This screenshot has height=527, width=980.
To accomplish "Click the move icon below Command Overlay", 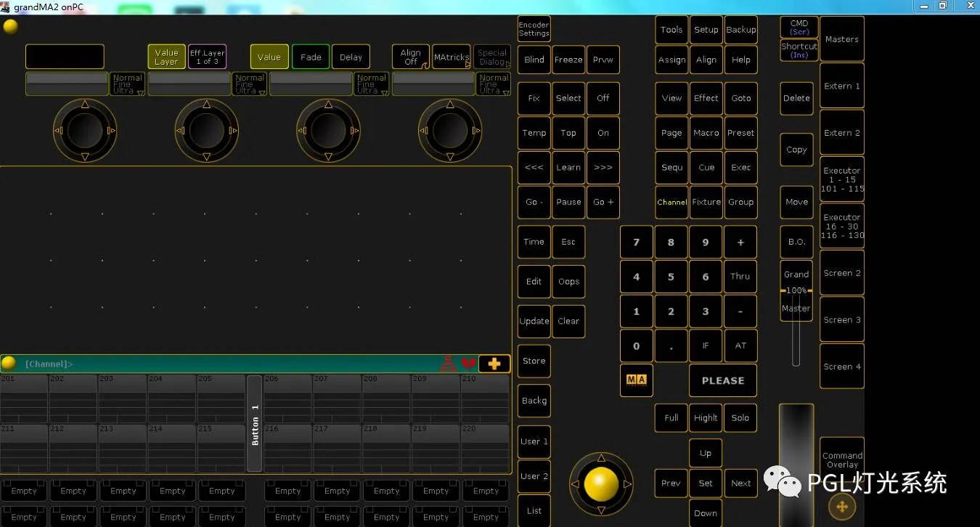I will tap(842, 506).
